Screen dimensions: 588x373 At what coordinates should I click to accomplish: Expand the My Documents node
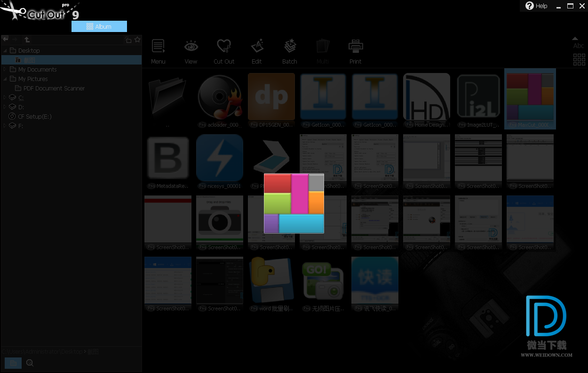point(5,69)
